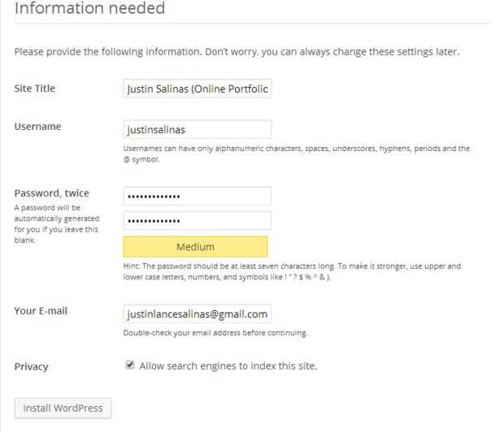Click the double-check your email note
This screenshot has height=432, width=504.
coord(215,333)
